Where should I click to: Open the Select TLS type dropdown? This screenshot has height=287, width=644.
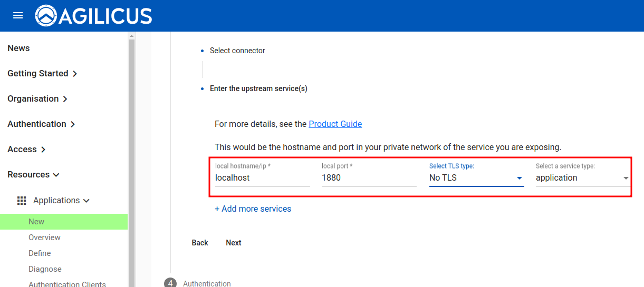(x=476, y=178)
